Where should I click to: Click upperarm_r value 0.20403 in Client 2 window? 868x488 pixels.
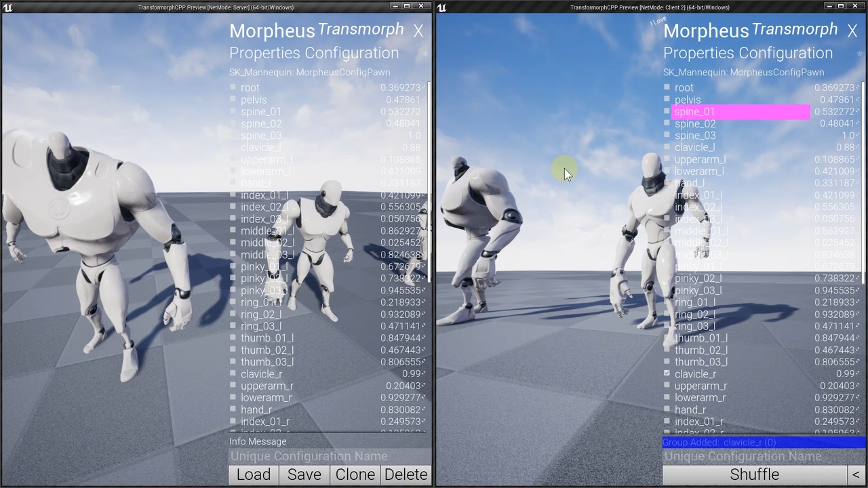pyautogui.click(x=837, y=386)
